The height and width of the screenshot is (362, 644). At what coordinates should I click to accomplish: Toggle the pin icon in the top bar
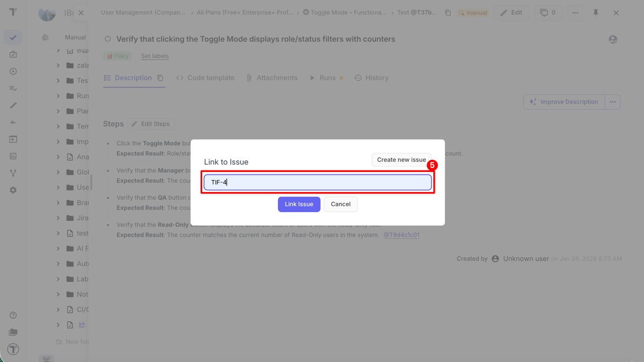click(x=596, y=12)
